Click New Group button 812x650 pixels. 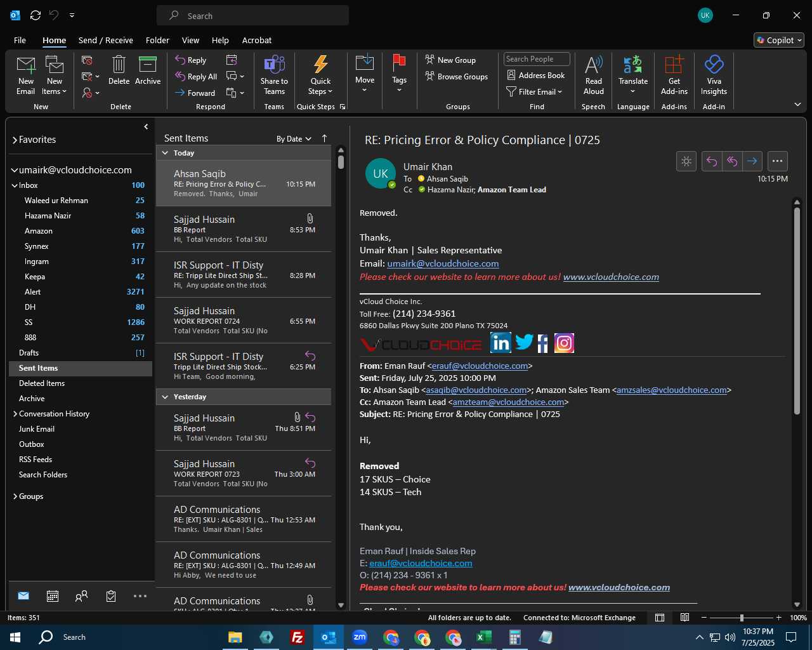coord(450,60)
